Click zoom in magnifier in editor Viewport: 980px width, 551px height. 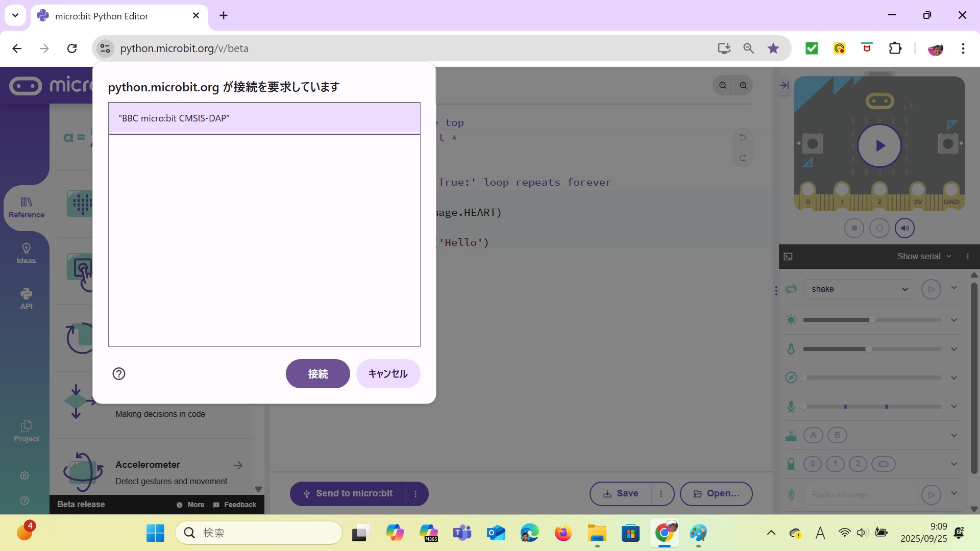743,85
